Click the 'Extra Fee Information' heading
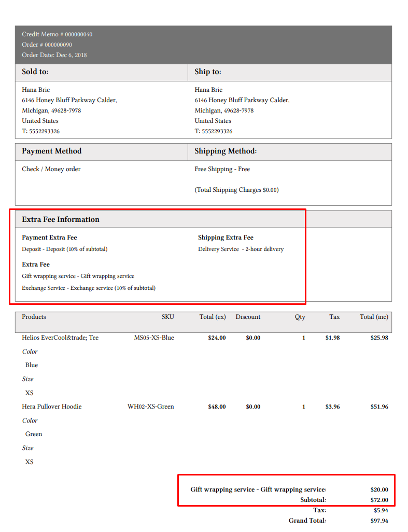 pyautogui.click(x=60, y=219)
